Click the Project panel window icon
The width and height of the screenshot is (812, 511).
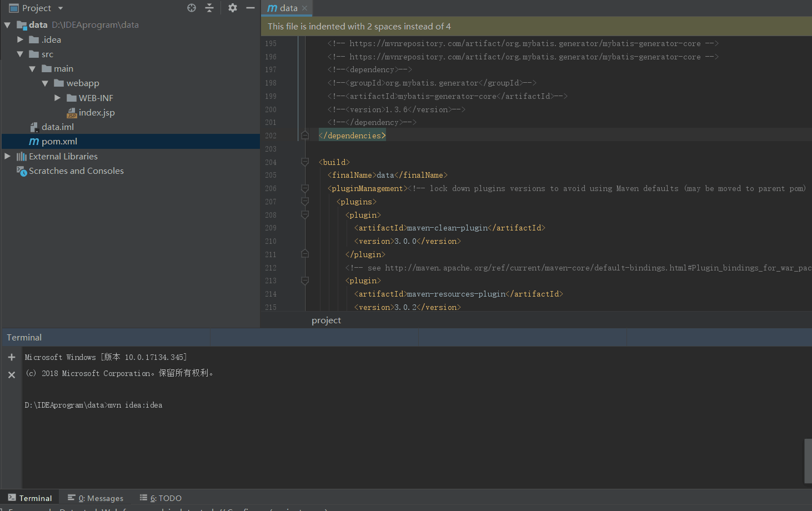click(14, 8)
